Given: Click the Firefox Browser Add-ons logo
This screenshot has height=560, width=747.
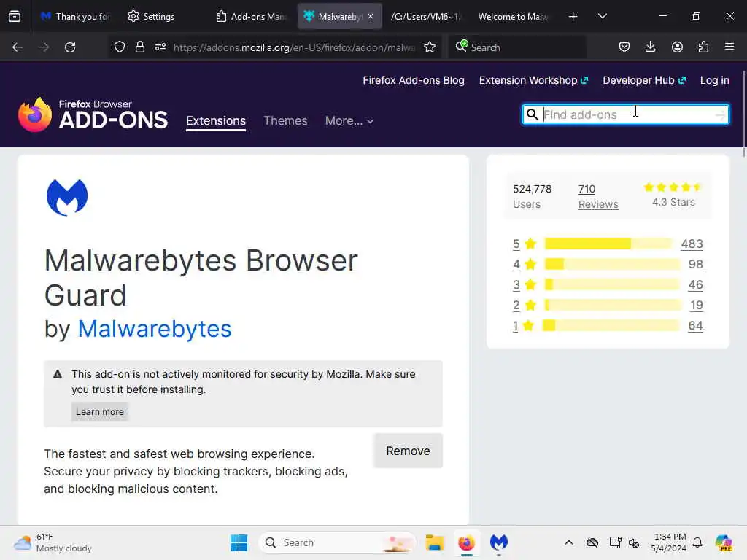Looking at the screenshot, I should tap(93, 114).
